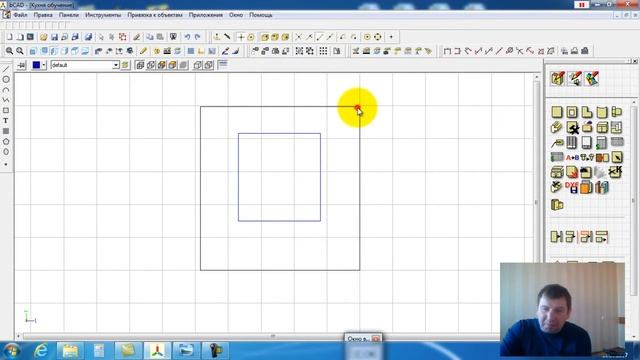Select the Polygon drawing tool

tap(6, 142)
